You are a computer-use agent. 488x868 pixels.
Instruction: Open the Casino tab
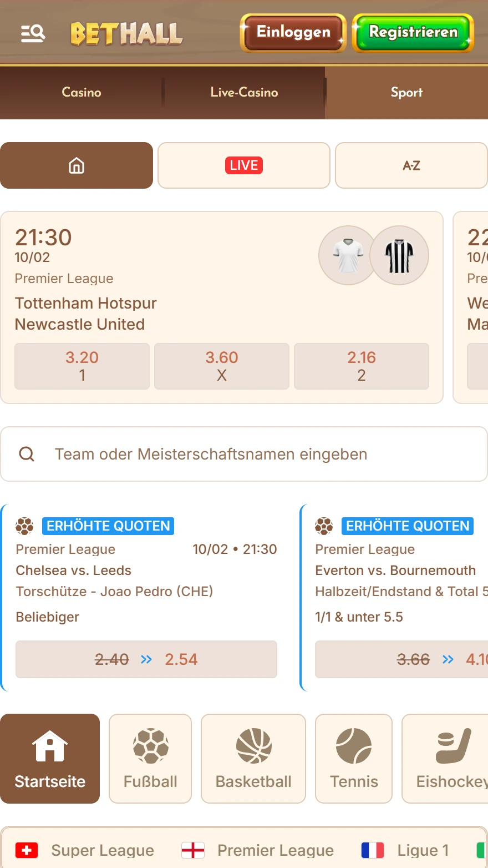click(x=81, y=92)
